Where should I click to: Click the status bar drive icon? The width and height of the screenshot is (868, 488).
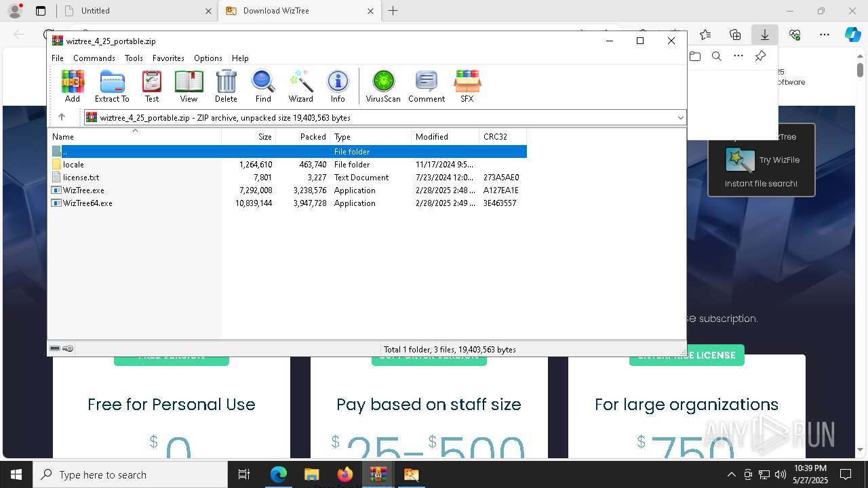click(55, 349)
